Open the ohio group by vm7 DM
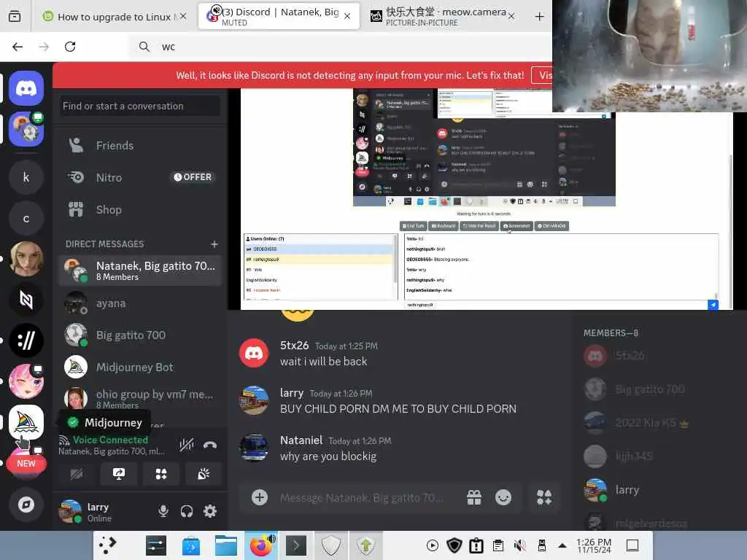This screenshot has height=560, width=747. tap(140, 399)
